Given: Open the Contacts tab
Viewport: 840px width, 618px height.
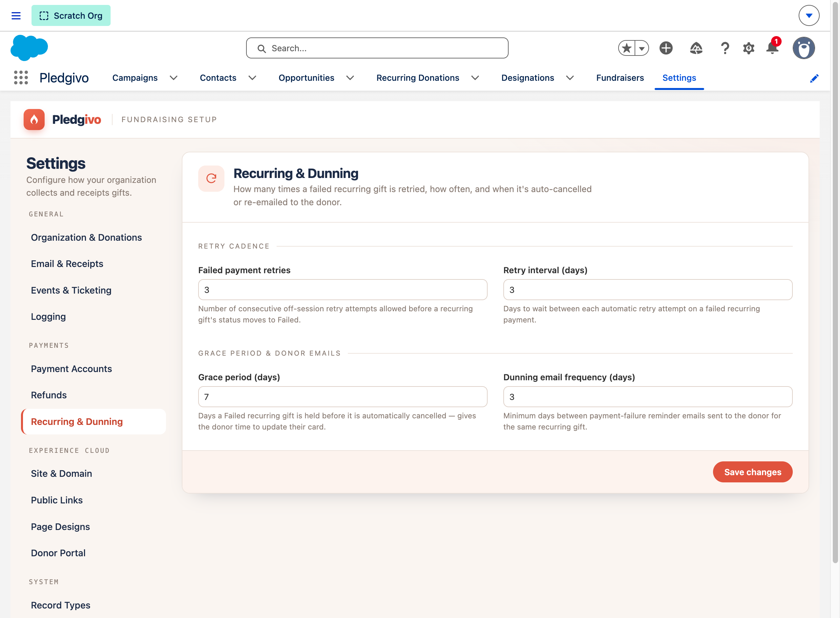Looking at the screenshot, I should coord(218,78).
